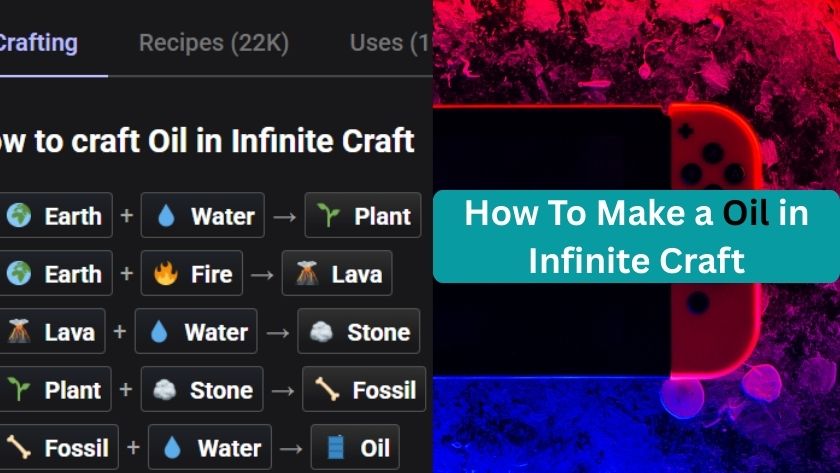
Task: Click water drop icon in Fossil + Water row
Action: (x=172, y=447)
